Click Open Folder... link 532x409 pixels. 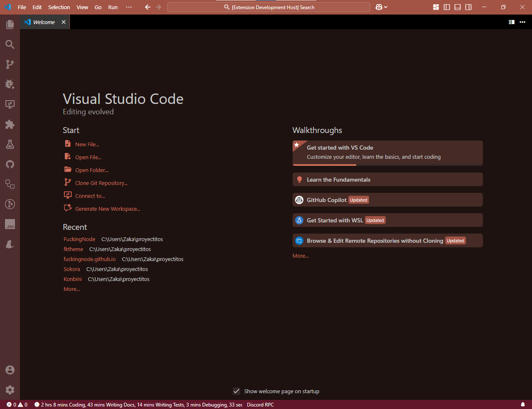click(x=91, y=170)
